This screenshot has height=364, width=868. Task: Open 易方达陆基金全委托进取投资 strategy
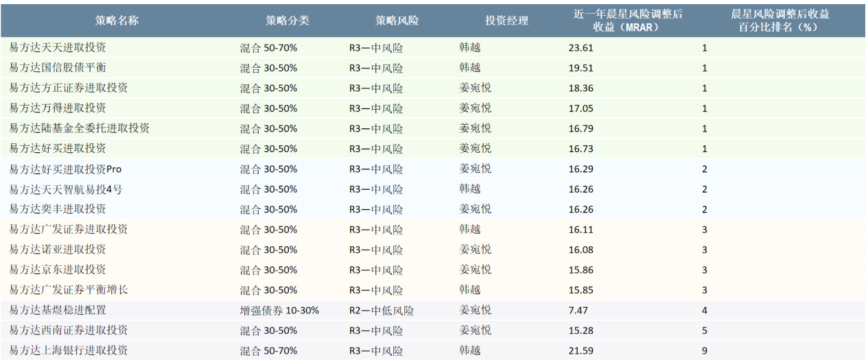pos(80,128)
